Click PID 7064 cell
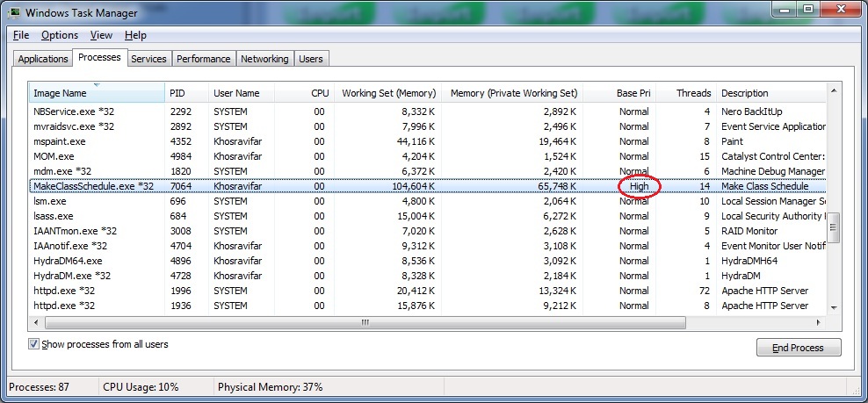The image size is (868, 403). click(180, 186)
